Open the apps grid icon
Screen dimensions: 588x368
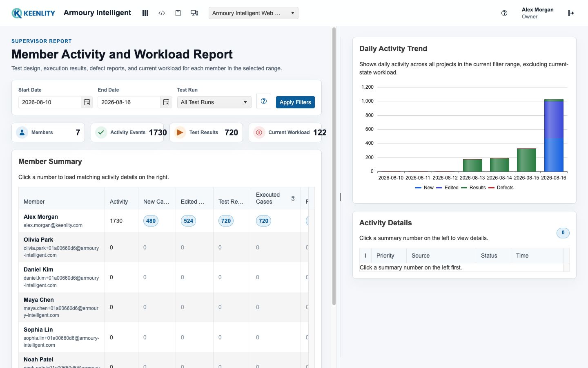tap(145, 13)
